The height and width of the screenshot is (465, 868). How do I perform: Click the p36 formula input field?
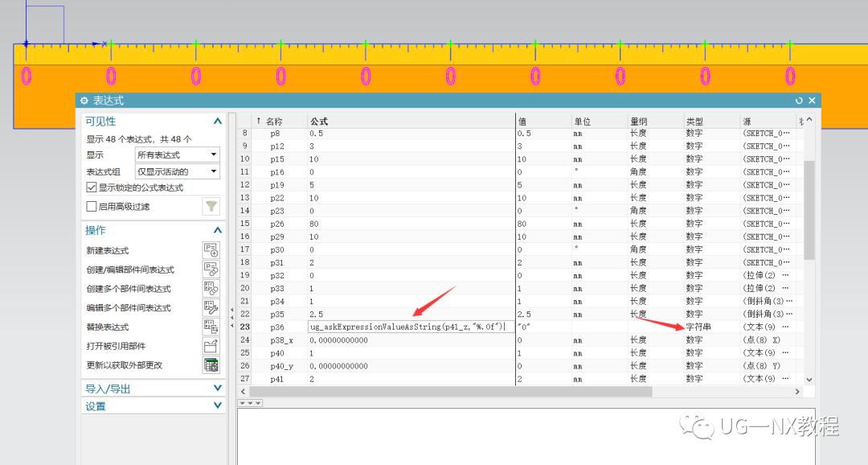410,327
